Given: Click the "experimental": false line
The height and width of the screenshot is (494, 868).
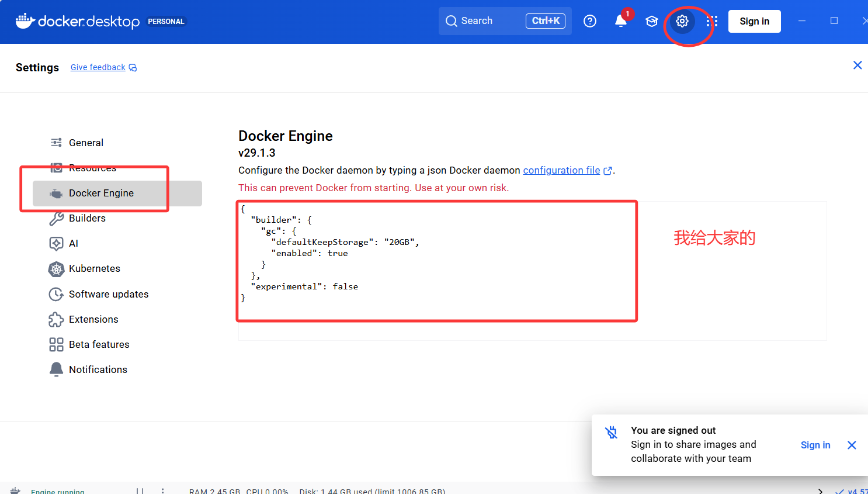Looking at the screenshot, I should point(304,286).
